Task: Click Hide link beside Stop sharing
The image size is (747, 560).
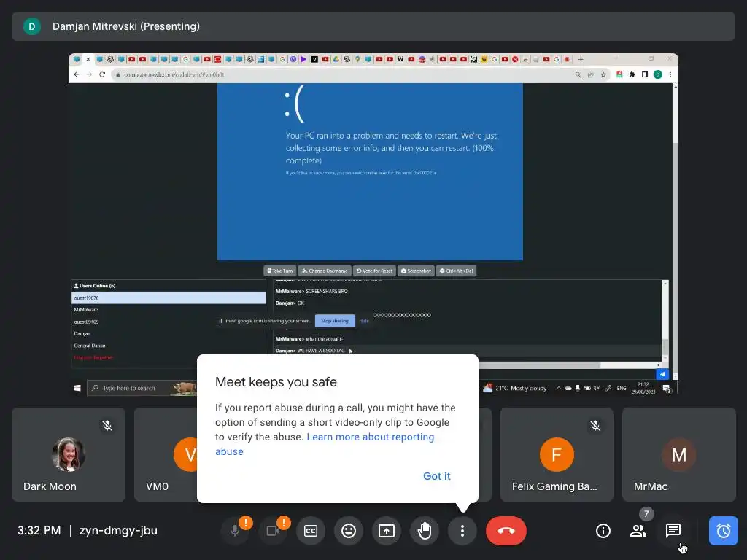Action: (364, 321)
